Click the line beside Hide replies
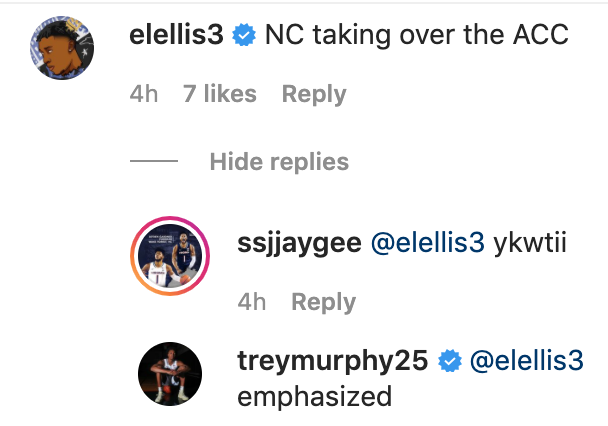This screenshot has width=608, height=426. (153, 162)
